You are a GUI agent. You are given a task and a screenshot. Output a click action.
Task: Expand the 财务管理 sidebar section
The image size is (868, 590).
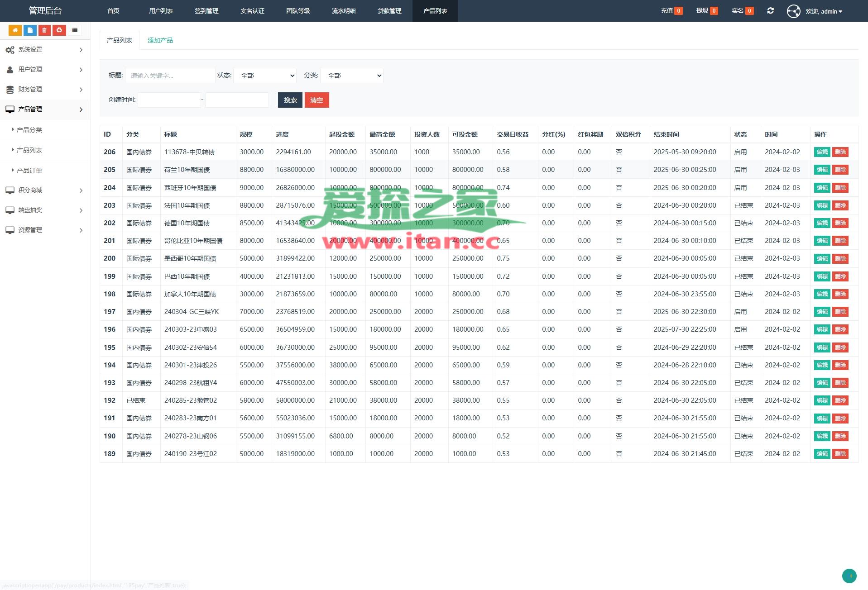(x=44, y=90)
